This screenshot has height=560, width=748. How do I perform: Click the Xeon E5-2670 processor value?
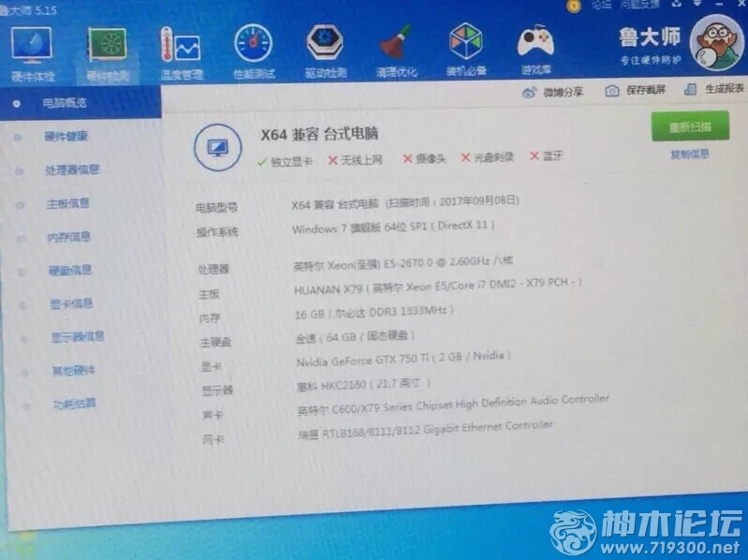[403, 263]
